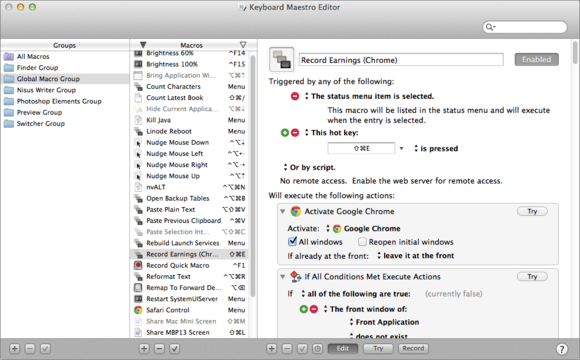Click the macros list scrollbar
This screenshot has height=360, width=580.
coord(253,176)
